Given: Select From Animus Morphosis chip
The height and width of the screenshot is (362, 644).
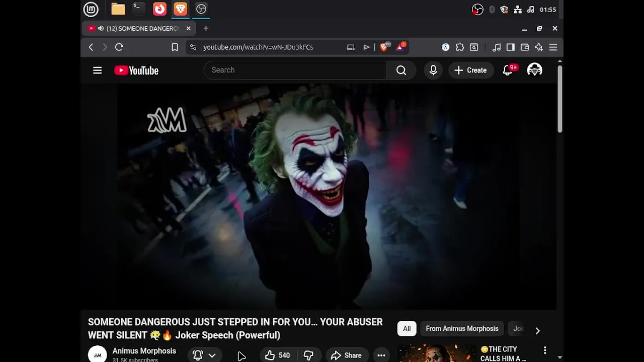Looking at the screenshot, I should (x=462, y=329).
